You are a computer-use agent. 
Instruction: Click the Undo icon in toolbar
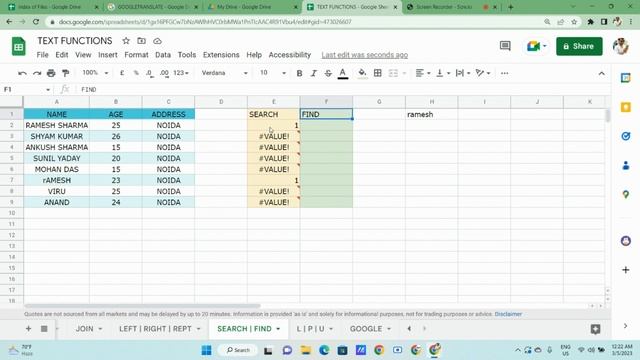tap(22, 73)
